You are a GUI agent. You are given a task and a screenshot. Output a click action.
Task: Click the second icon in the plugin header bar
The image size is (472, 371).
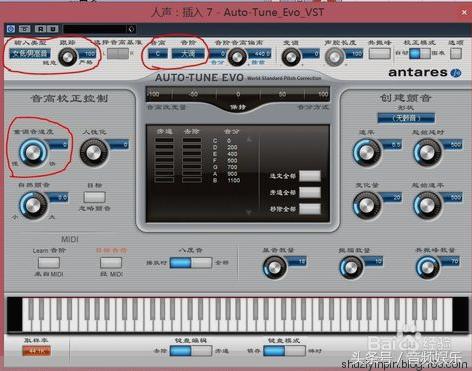click(x=25, y=29)
